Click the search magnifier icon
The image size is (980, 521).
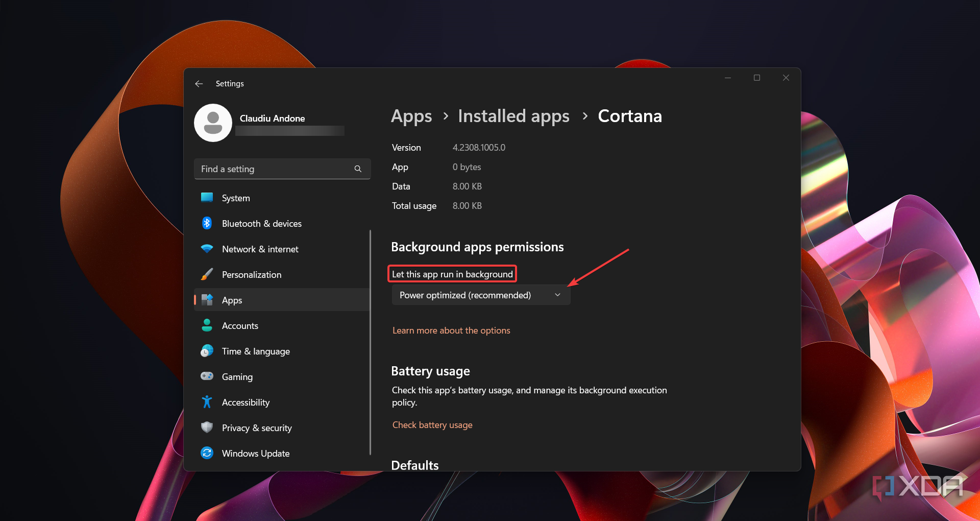pyautogui.click(x=358, y=169)
